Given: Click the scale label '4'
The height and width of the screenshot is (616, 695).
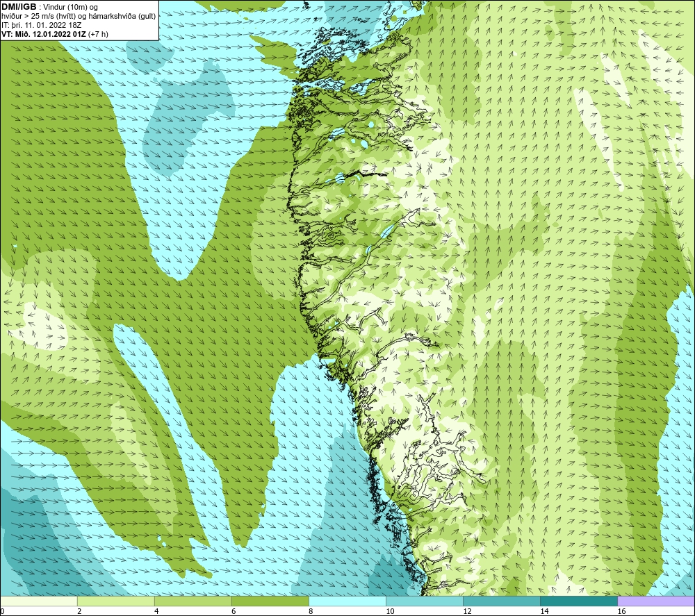Looking at the screenshot, I should [156, 612].
